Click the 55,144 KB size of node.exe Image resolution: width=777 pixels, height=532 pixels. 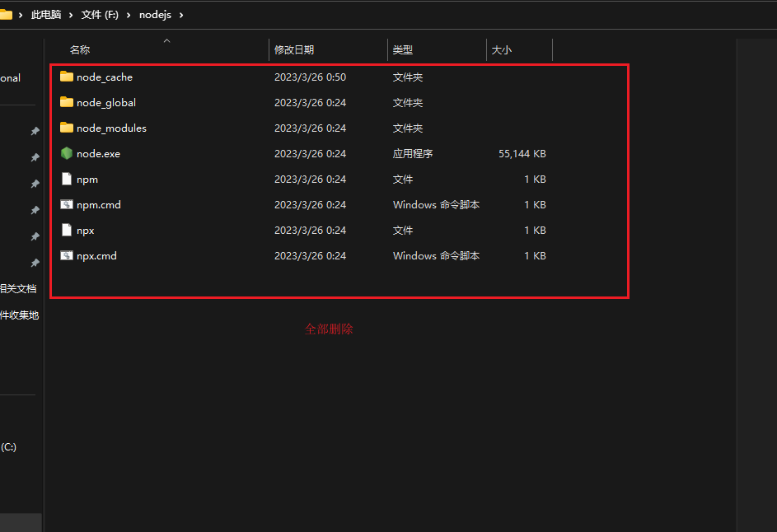point(522,153)
